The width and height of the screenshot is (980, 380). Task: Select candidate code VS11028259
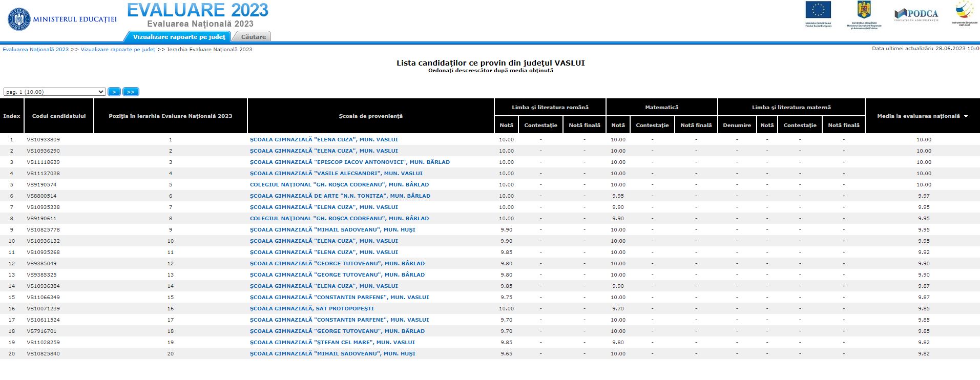pos(43,342)
